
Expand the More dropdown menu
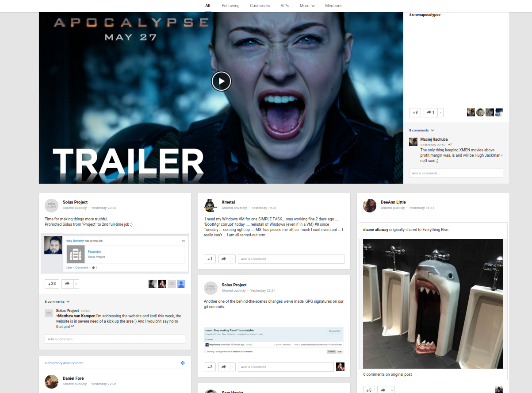pyautogui.click(x=307, y=6)
